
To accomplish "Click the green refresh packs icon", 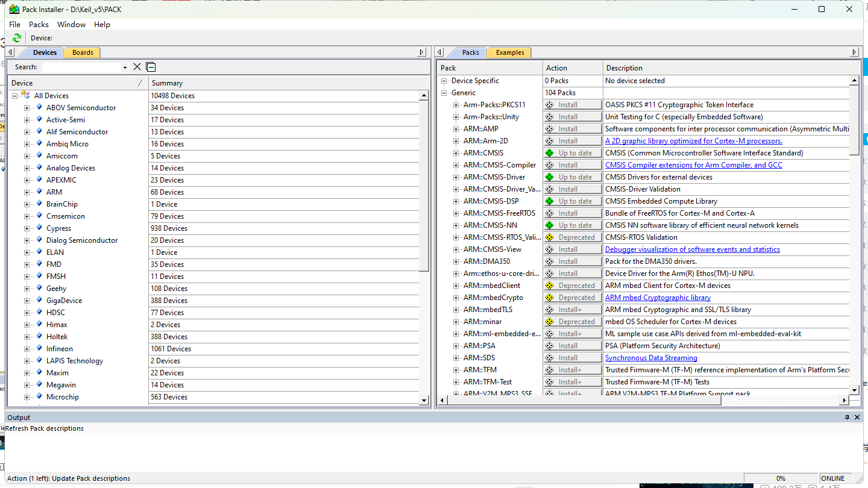I will 17,38.
